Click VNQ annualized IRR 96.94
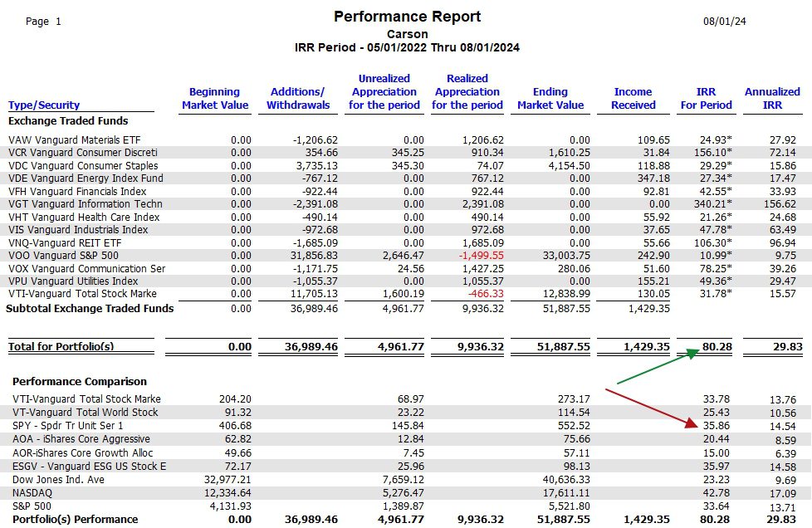This screenshot has width=812, height=528. (x=782, y=242)
